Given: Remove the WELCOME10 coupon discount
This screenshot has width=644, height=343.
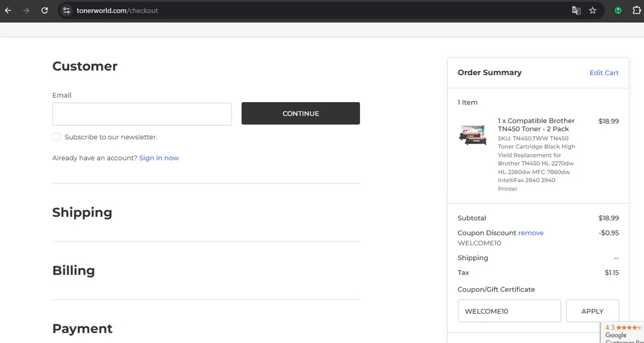Looking at the screenshot, I should coord(531,233).
